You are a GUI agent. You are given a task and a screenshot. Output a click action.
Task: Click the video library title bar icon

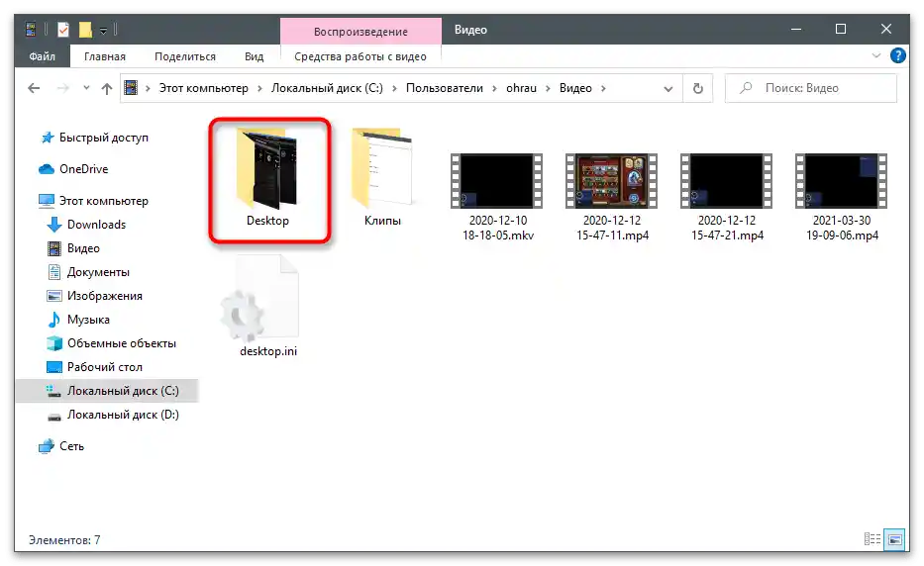click(31, 29)
